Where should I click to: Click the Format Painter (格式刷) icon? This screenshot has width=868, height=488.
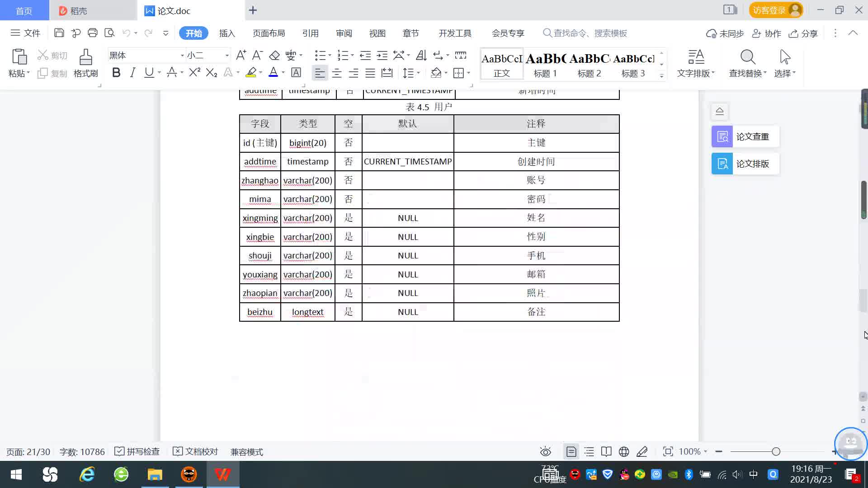[85, 58]
